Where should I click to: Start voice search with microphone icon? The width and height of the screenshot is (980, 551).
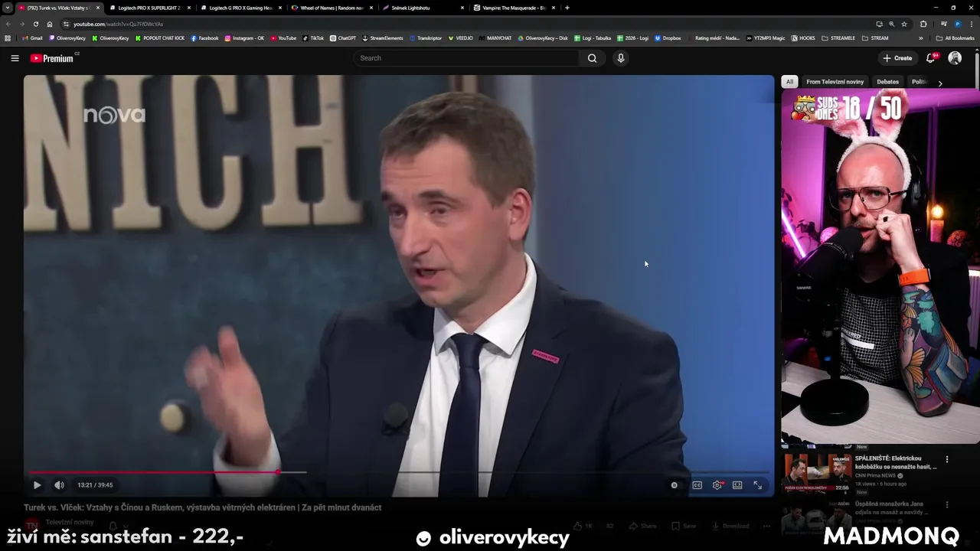click(x=621, y=58)
